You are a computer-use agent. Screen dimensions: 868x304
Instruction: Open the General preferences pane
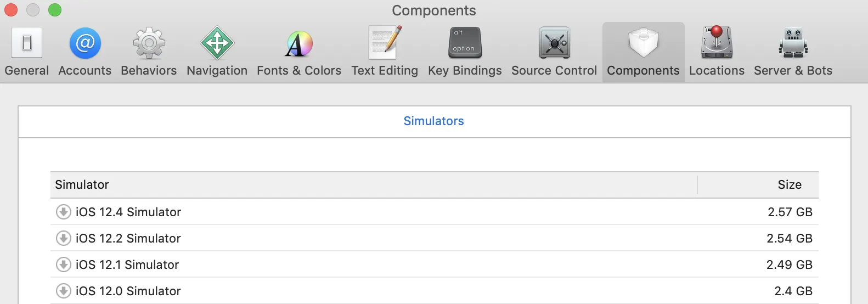(x=26, y=52)
